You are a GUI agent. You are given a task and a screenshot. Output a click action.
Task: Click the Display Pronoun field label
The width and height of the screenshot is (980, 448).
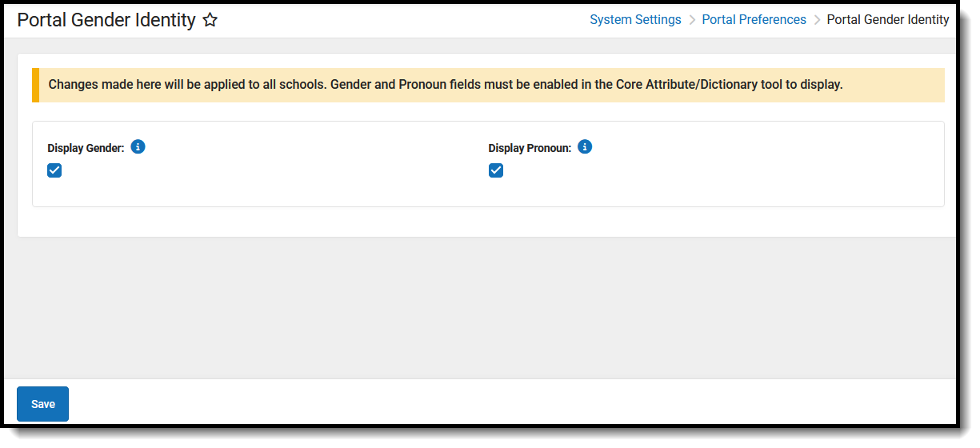pyautogui.click(x=530, y=148)
